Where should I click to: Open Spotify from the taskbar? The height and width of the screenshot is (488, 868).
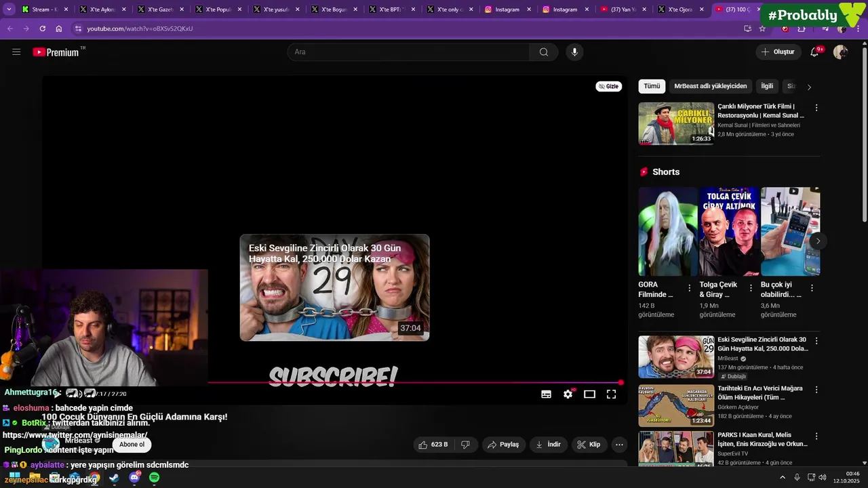(155, 478)
